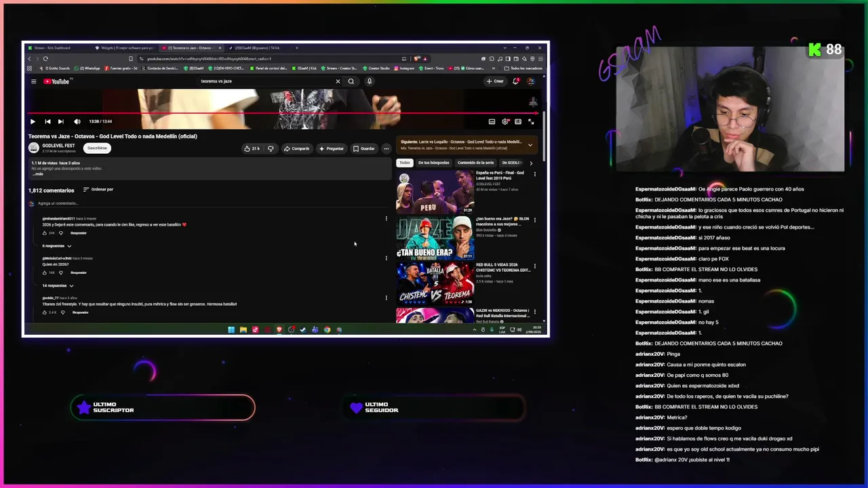The height and width of the screenshot is (488, 868).
Task: Open the Windows Start menu
Action: pyautogui.click(x=231, y=330)
